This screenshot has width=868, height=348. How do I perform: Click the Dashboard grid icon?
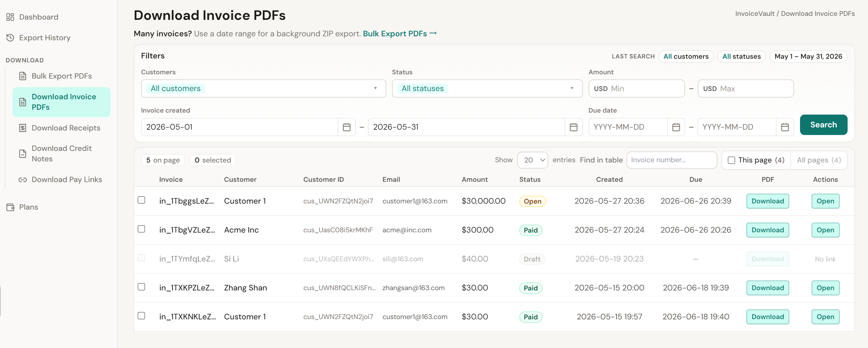click(x=10, y=17)
